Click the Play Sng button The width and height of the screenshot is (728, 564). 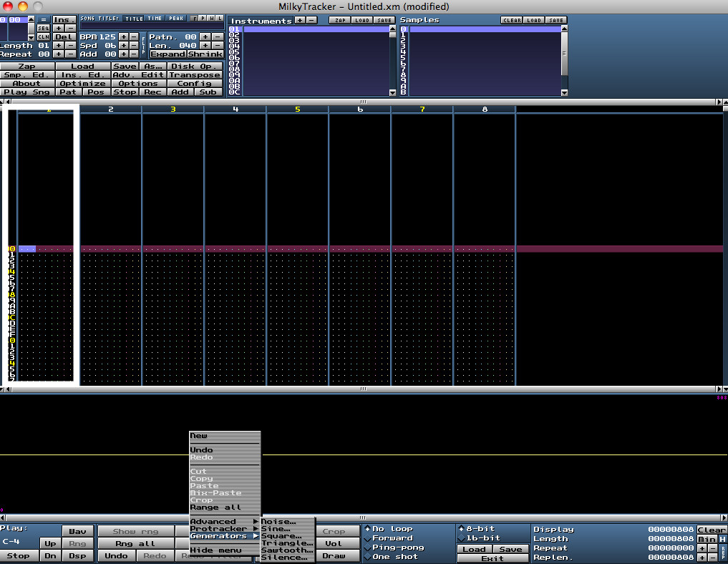[x=27, y=92]
